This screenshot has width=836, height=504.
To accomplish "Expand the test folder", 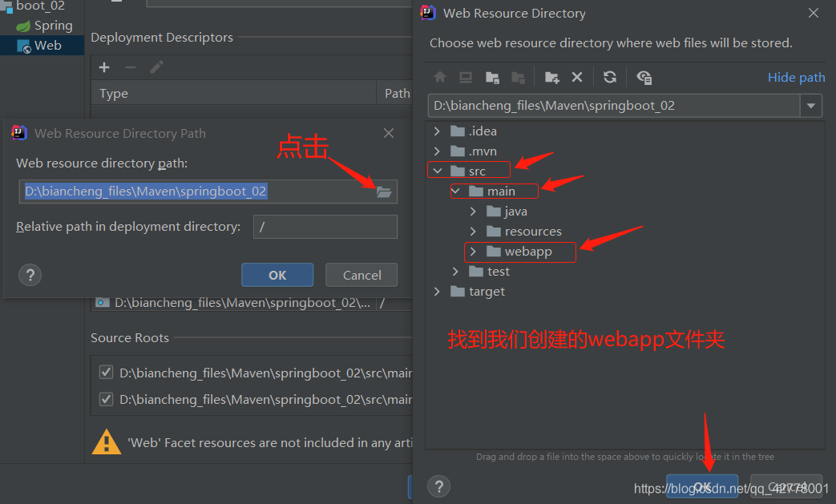I will 455,272.
